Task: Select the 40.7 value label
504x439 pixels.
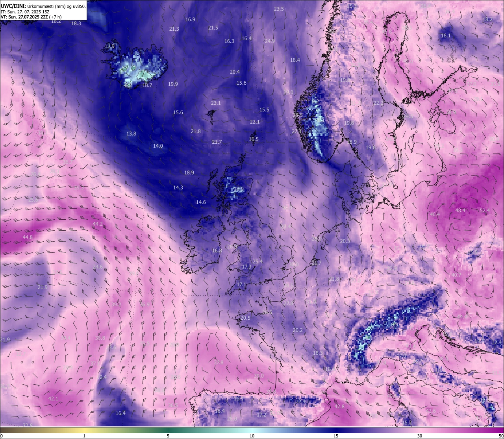Action: pyautogui.click(x=456, y=275)
